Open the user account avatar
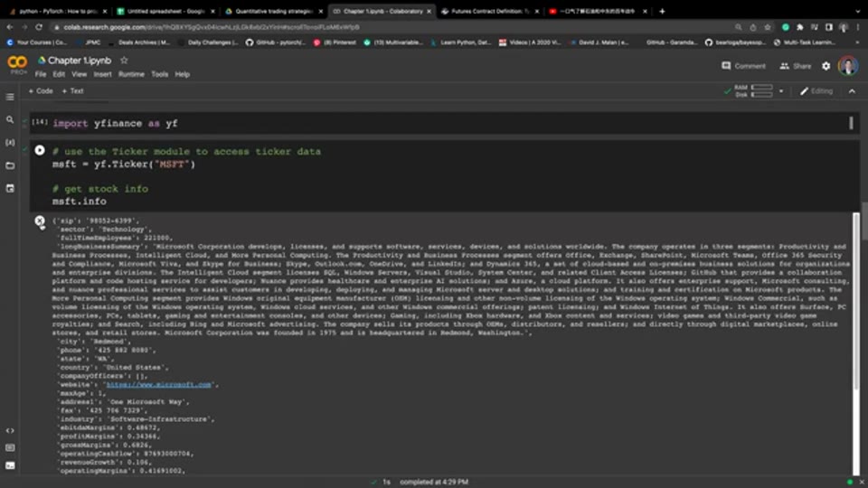The height and width of the screenshot is (488, 868). click(848, 66)
